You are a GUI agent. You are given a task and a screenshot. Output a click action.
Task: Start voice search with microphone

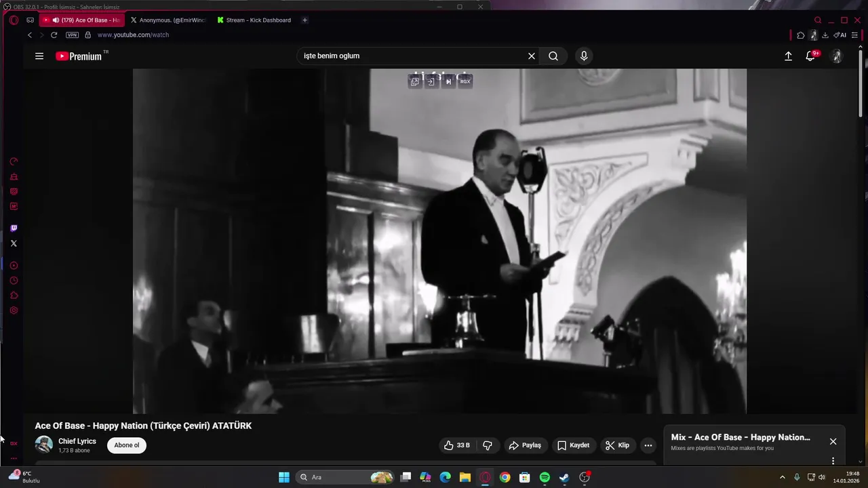tap(584, 56)
